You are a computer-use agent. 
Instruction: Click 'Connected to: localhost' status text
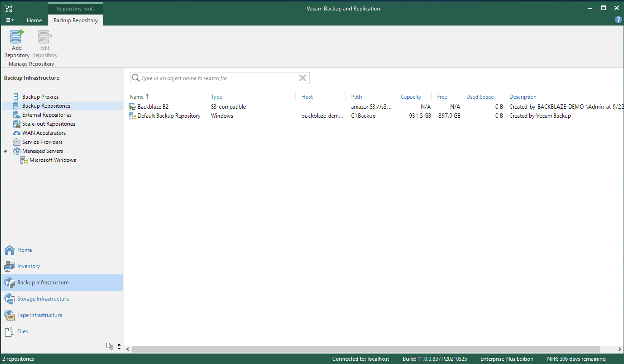pyautogui.click(x=361, y=359)
